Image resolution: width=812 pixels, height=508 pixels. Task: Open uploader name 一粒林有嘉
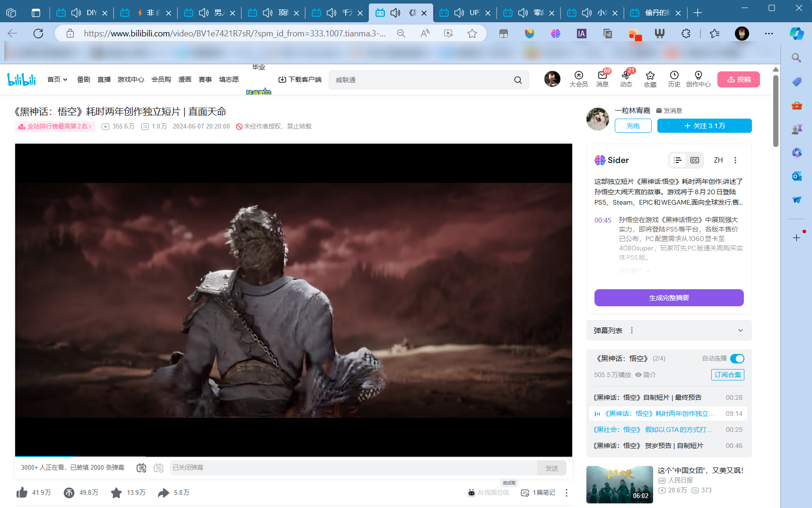click(x=632, y=111)
